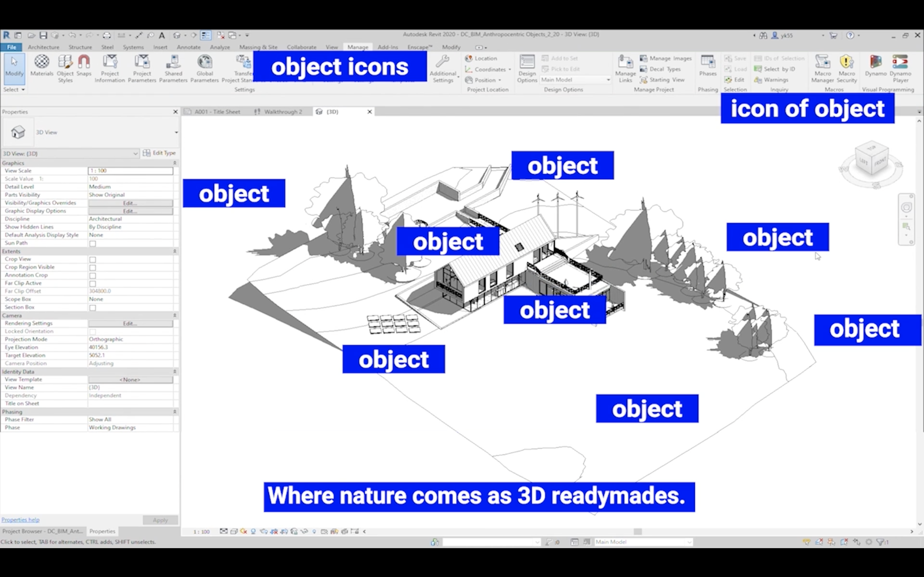
Task: Check the Section Box option
Action: (93, 308)
